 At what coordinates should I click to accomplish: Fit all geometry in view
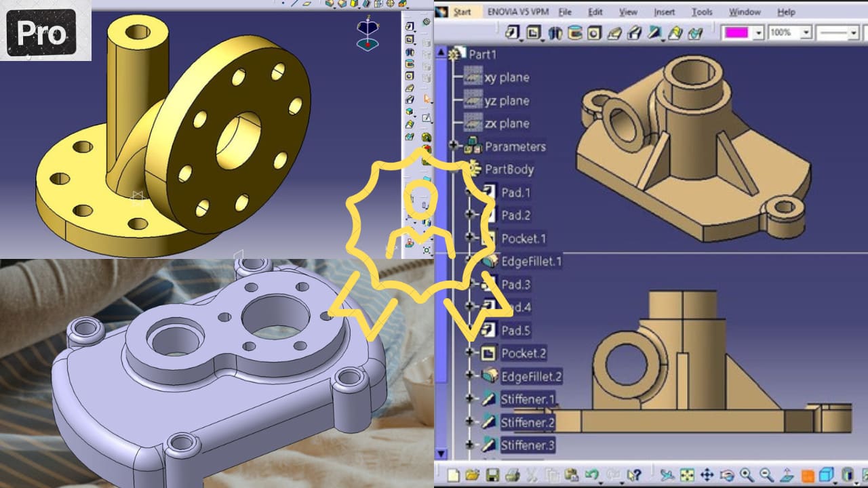[x=687, y=475]
